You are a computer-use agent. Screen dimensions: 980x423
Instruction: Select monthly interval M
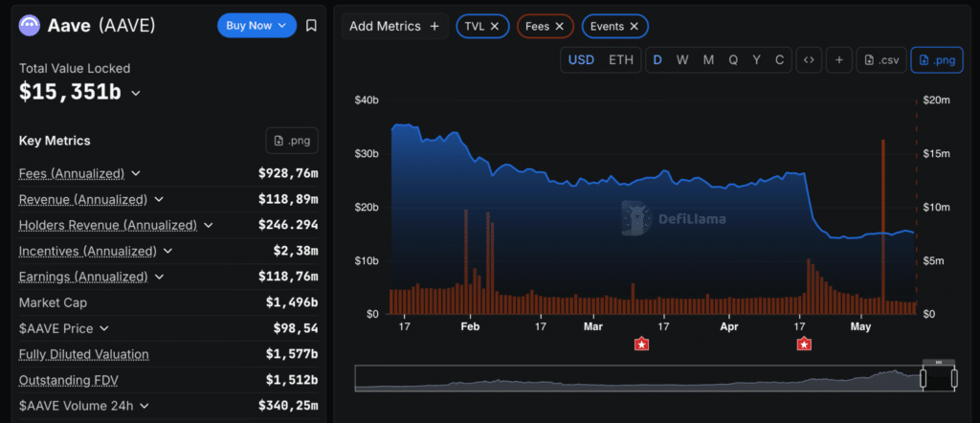point(708,60)
